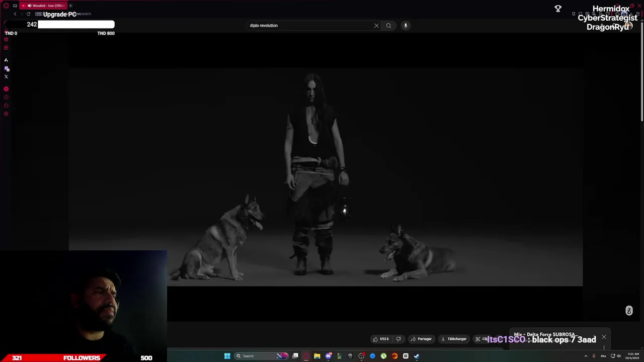This screenshot has height=362, width=644.
Task: Click the FRA language indicator in the tray
Action: click(603, 356)
